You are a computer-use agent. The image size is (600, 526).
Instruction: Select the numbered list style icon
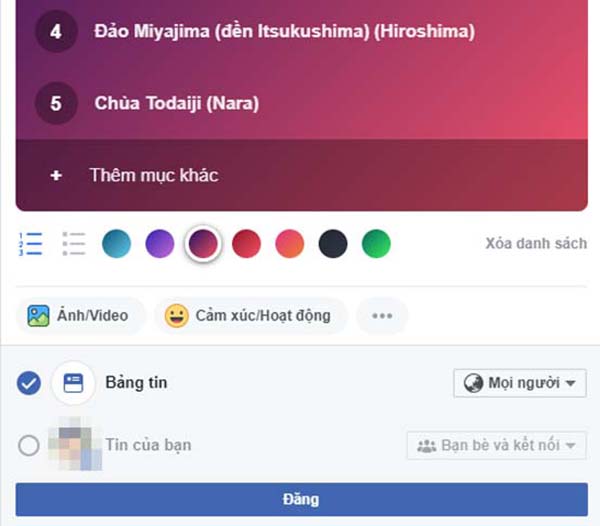coord(31,244)
